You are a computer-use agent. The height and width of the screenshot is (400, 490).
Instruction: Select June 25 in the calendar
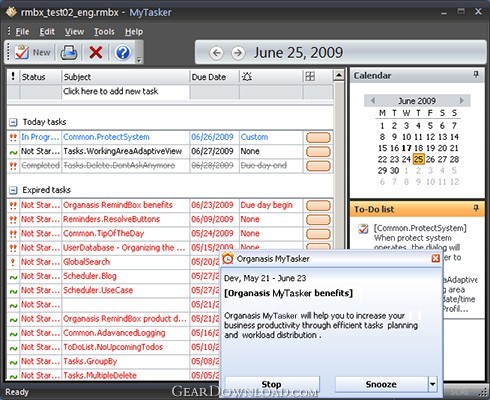point(418,159)
